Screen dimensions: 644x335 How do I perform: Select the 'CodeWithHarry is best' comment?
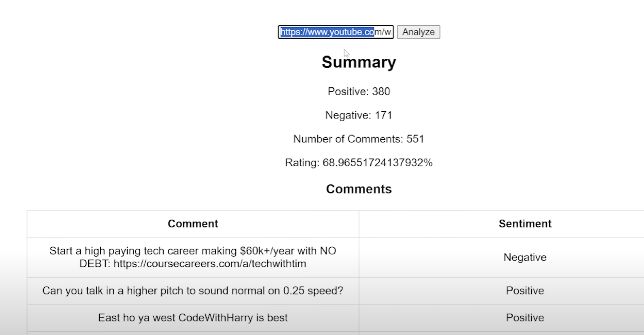(193, 318)
